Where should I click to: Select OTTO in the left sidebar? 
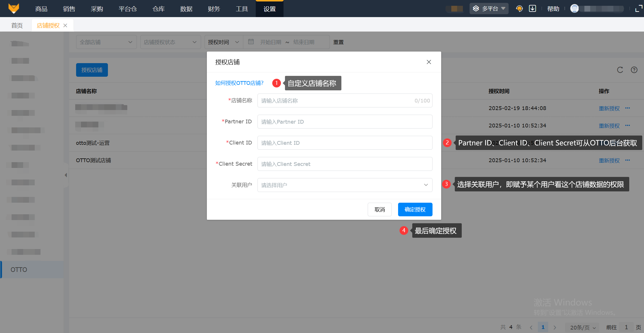tap(19, 270)
